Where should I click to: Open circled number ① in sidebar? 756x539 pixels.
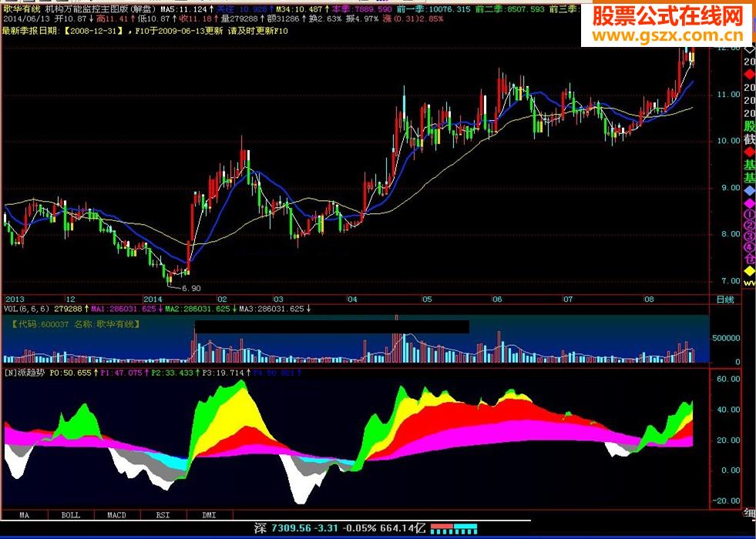[749, 214]
